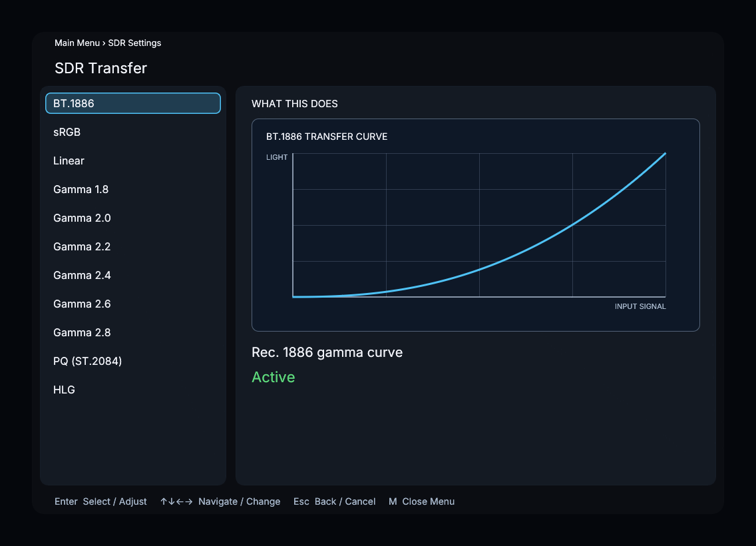Viewport: 756px width, 546px height.
Task: Choose PQ (ST.2084) transfer
Action: (x=133, y=361)
